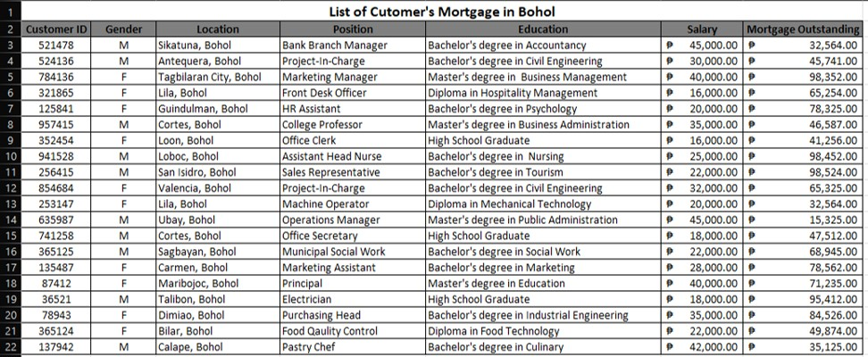This screenshot has height=357, width=868.
Task: Click the 'Bank Branch Manager' position cell
Action: point(352,45)
